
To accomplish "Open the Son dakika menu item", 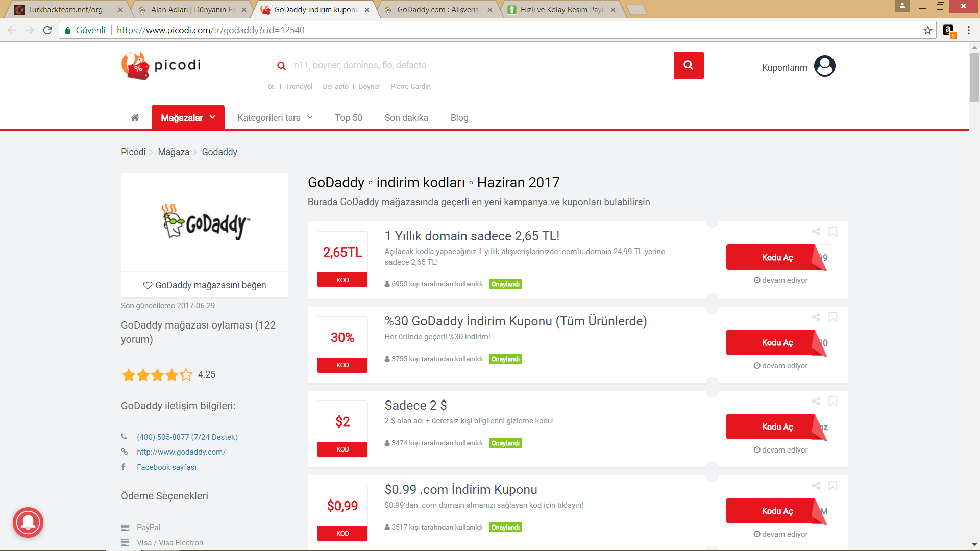I will 406,118.
